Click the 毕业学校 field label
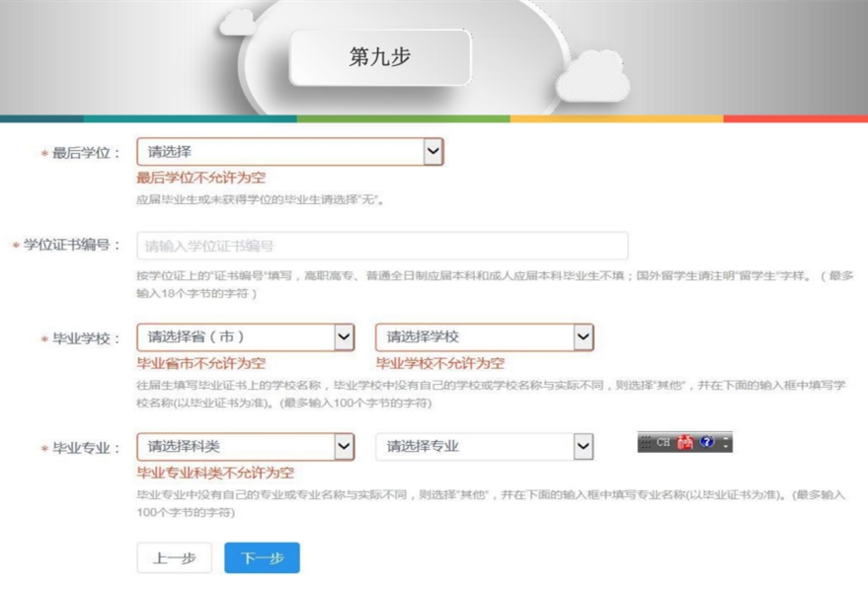The image size is (868, 592). (x=85, y=339)
